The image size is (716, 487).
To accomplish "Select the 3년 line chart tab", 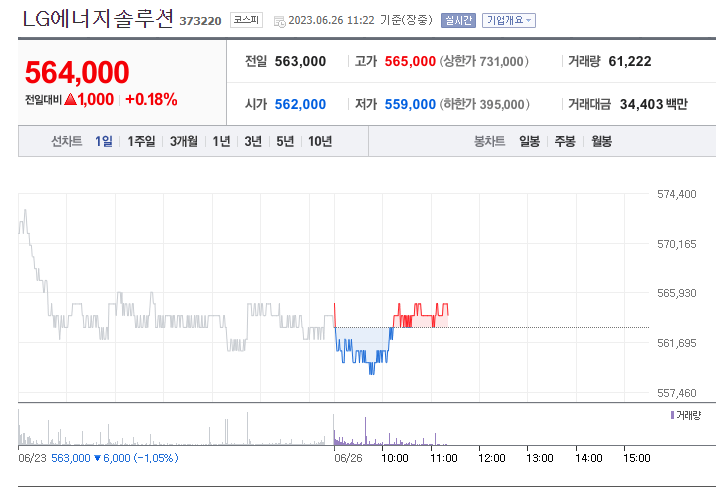I will [x=253, y=141].
